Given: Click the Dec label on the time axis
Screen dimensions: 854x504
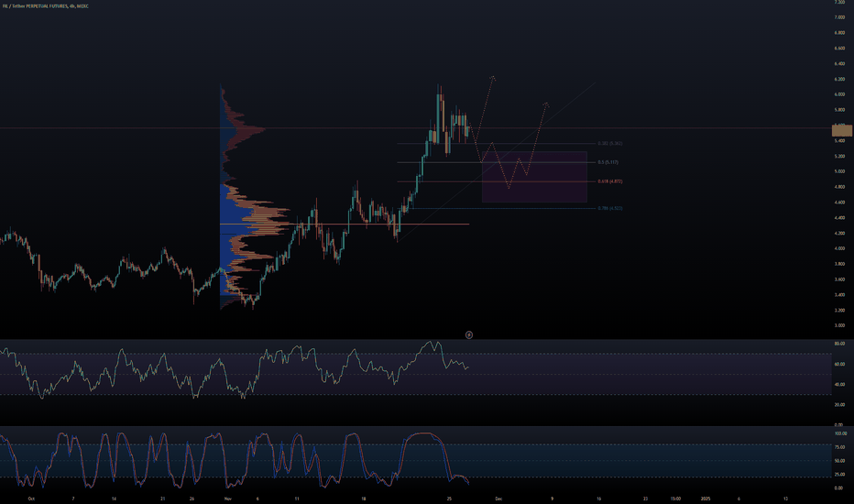Looking at the screenshot, I should pos(498,499).
